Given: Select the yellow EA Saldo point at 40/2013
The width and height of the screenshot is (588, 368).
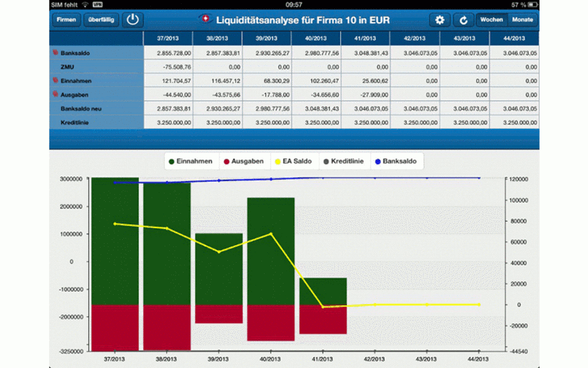Looking at the screenshot, I should click(x=270, y=234).
